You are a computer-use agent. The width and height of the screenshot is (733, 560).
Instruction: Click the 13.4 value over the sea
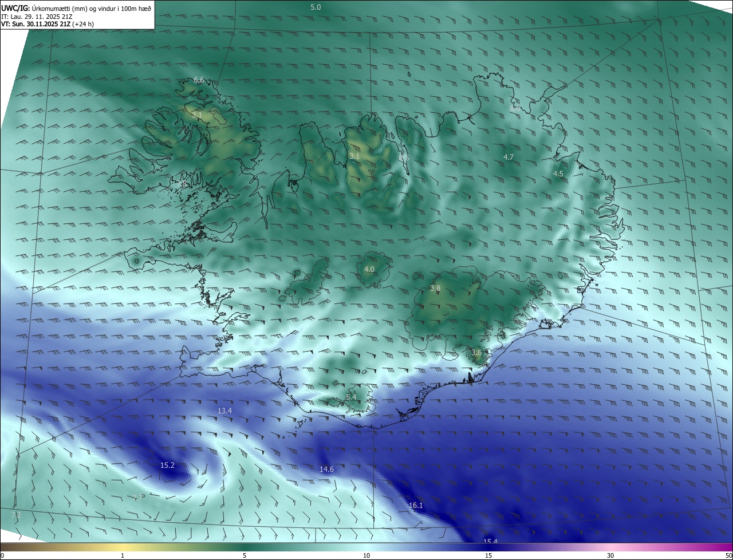pos(224,411)
